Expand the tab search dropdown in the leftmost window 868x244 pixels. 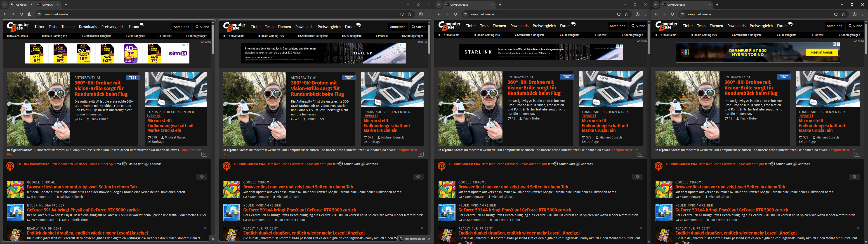(4, 5)
